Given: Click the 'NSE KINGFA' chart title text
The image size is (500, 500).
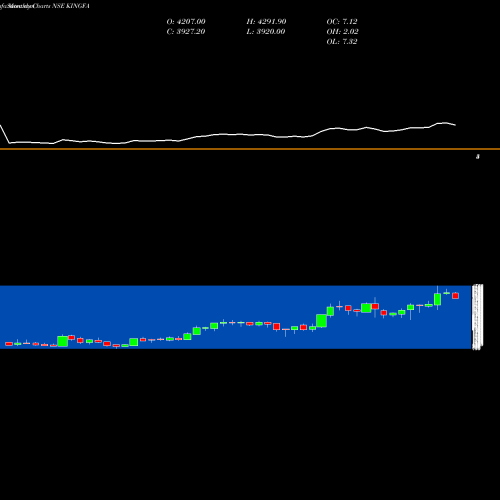Looking at the screenshot, I should [71, 6].
